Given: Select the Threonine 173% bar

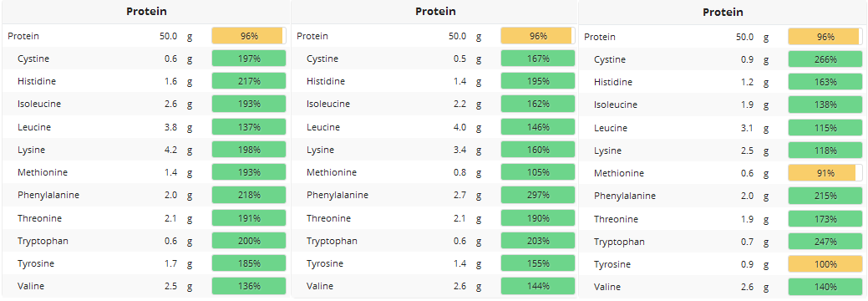Looking at the screenshot, I should pyautogui.click(x=825, y=219).
